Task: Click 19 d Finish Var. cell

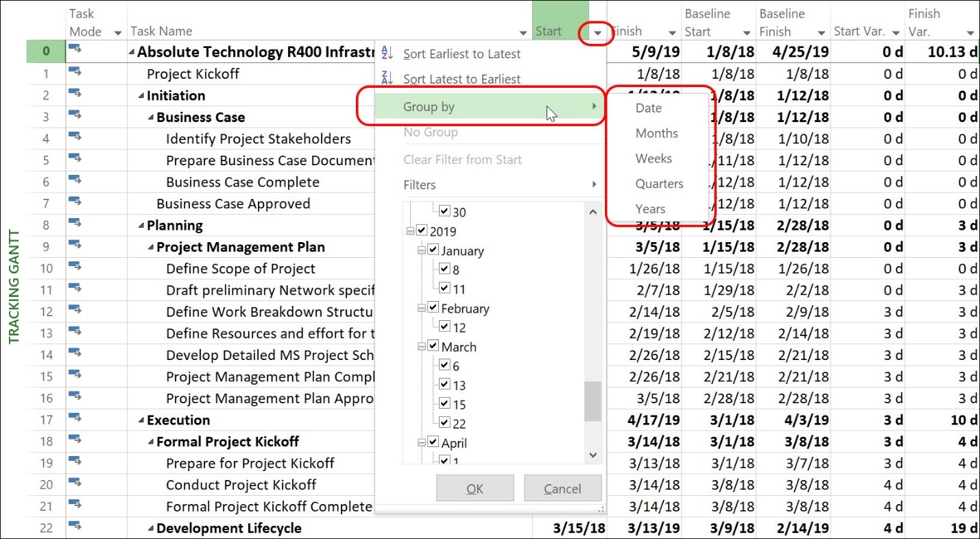Action: pos(942,528)
